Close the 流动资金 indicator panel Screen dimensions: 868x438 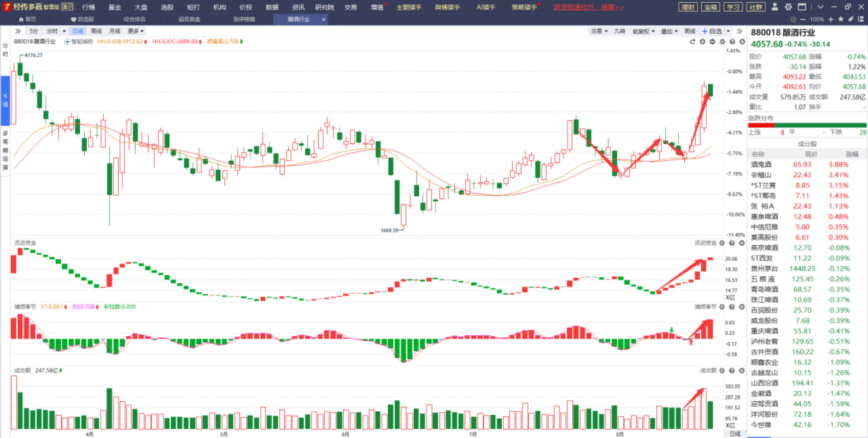tap(742, 243)
